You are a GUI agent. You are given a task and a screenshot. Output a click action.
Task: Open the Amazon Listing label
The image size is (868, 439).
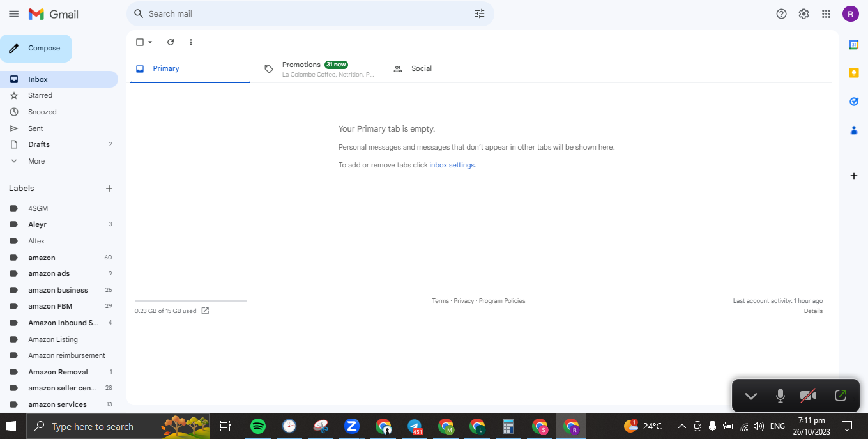(59, 339)
